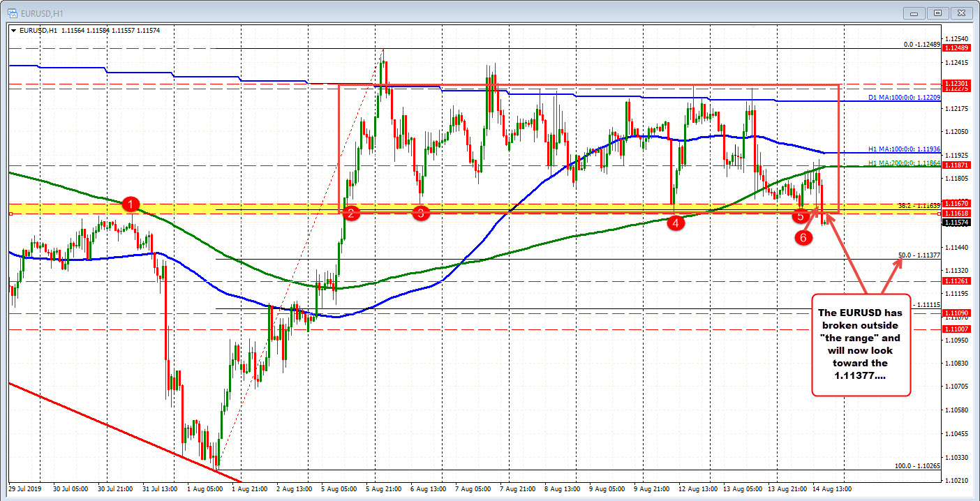The image size is (980, 501).
Task: Click the Fibonacci label 0.0 -1.12489
Action: coord(921,44)
